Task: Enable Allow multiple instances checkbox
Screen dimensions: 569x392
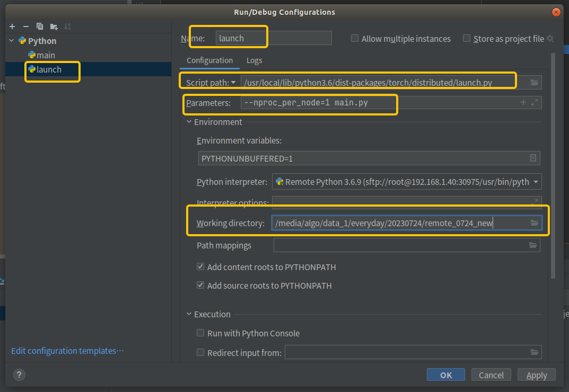Action: pyautogui.click(x=355, y=39)
